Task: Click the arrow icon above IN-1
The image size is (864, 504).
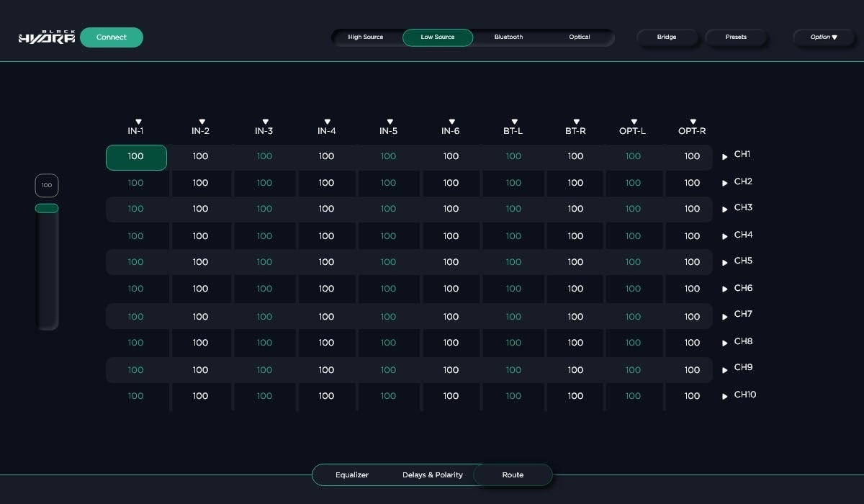Action: click(x=138, y=122)
